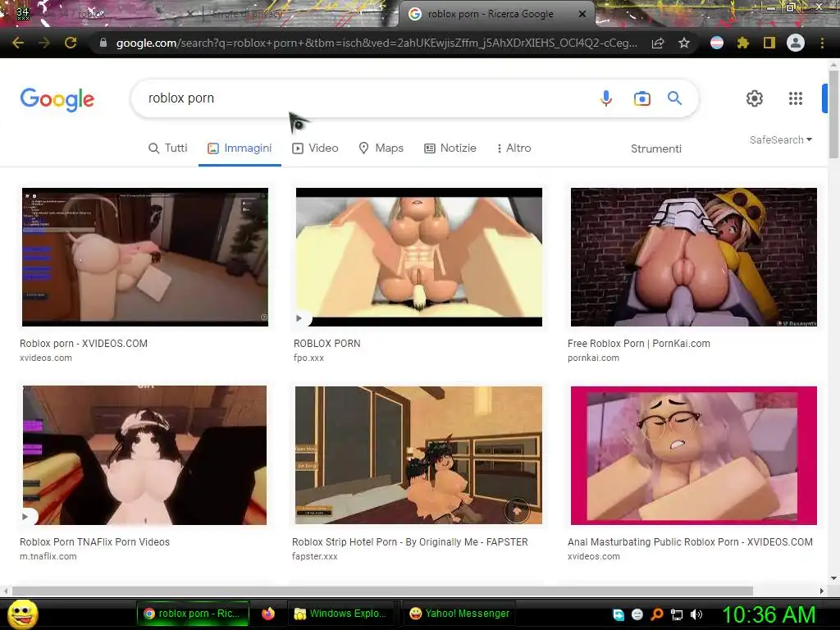840x630 pixels.
Task: Open the Google apps grid
Action: (x=796, y=98)
